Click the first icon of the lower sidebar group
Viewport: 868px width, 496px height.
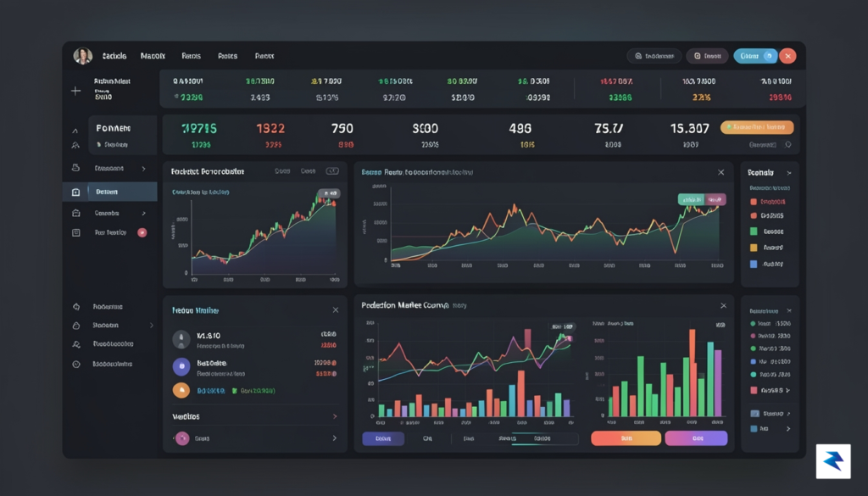point(76,307)
